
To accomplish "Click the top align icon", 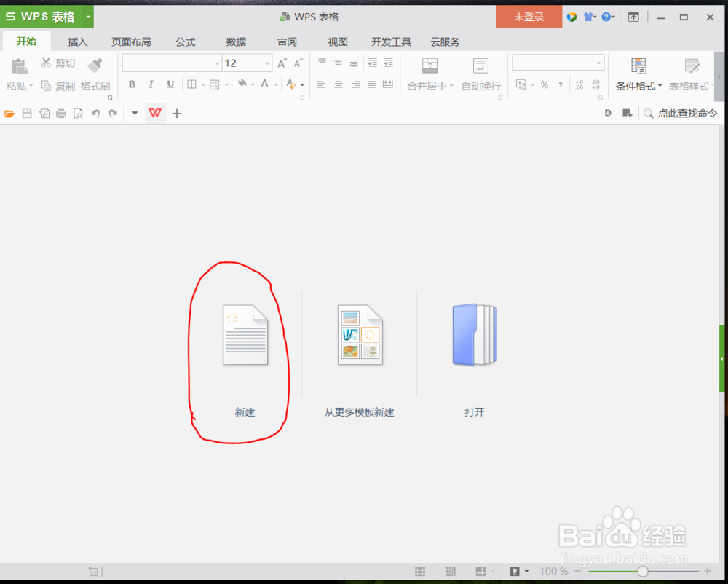I will click(x=322, y=62).
